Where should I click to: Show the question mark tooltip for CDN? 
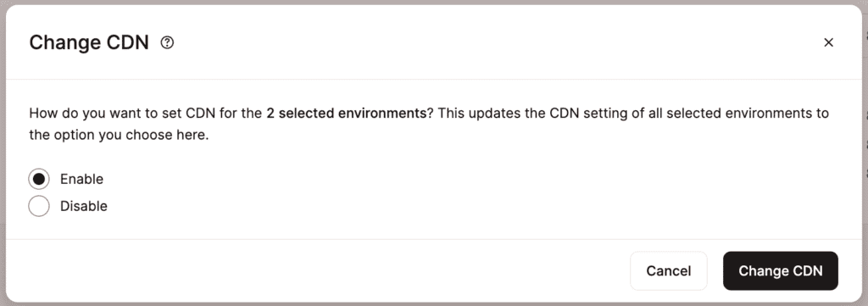pos(167,42)
